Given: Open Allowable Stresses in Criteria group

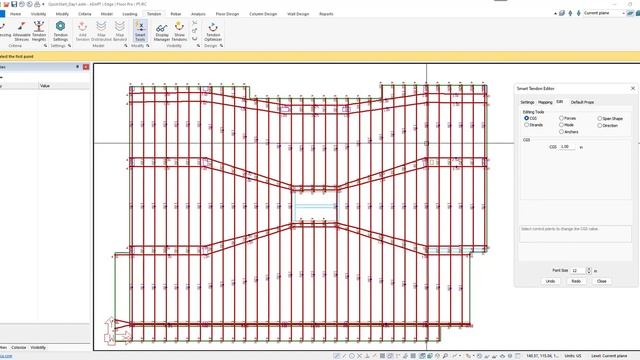Looking at the screenshot, I should [x=22, y=31].
